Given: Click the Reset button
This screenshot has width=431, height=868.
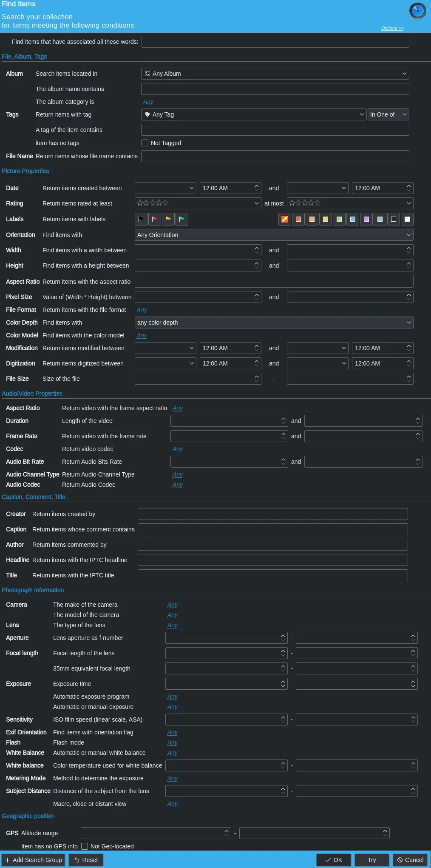Looking at the screenshot, I should coord(86,860).
